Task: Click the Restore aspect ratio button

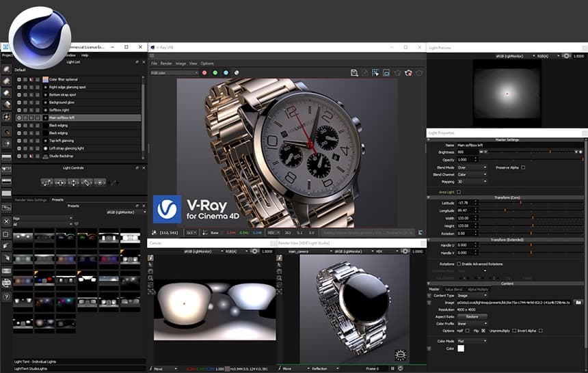Action: [472, 317]
